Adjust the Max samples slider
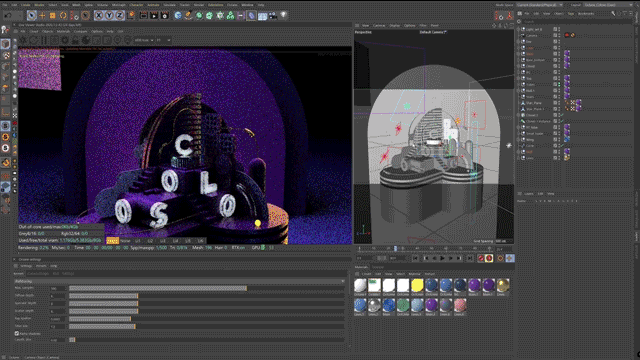 point(207,288)
